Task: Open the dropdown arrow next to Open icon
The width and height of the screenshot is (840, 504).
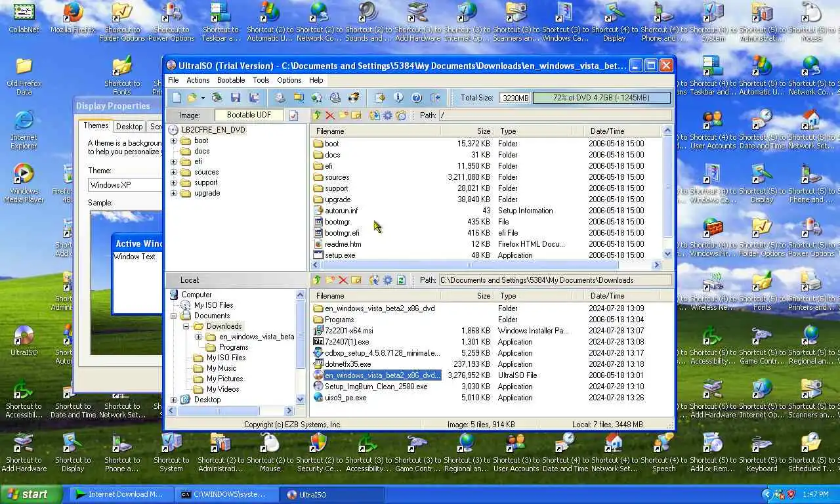Action: [203, 98]
